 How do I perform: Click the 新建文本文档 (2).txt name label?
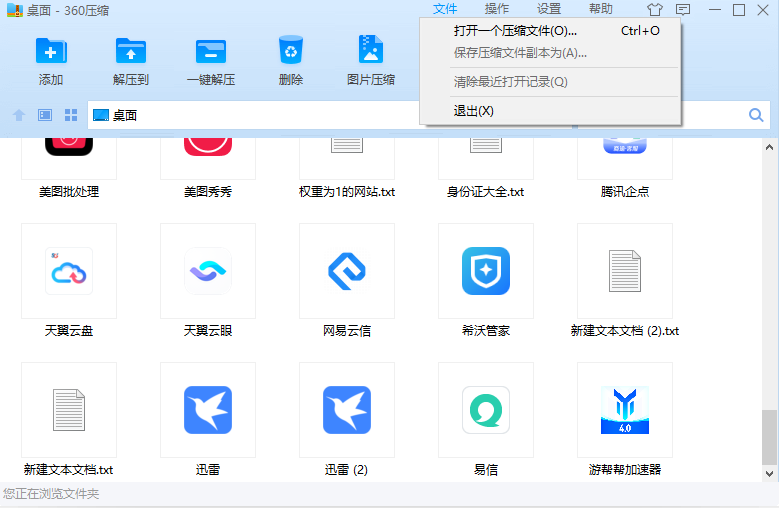point(625,331)
